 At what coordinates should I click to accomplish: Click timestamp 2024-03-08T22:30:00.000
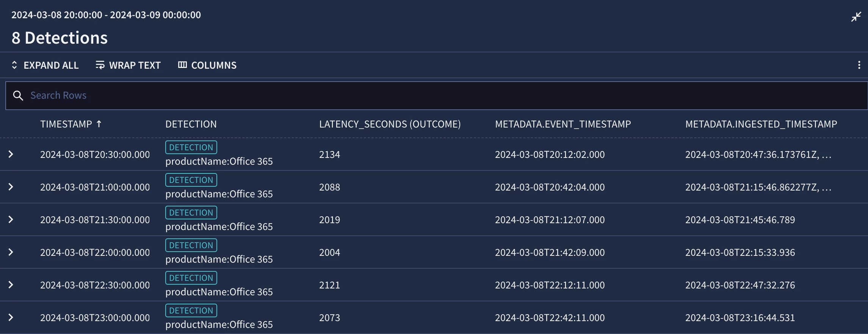pos(95,285)
